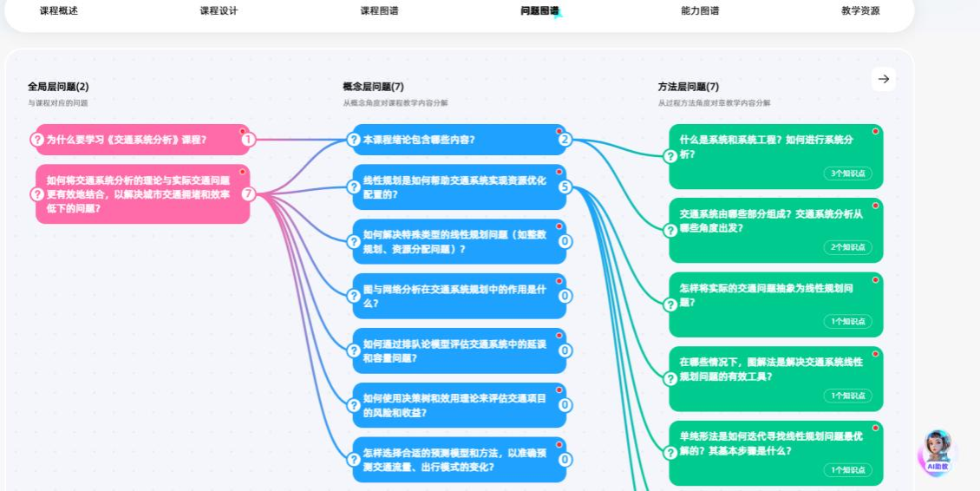Click the 2个知识点 button

coord(847,247)
